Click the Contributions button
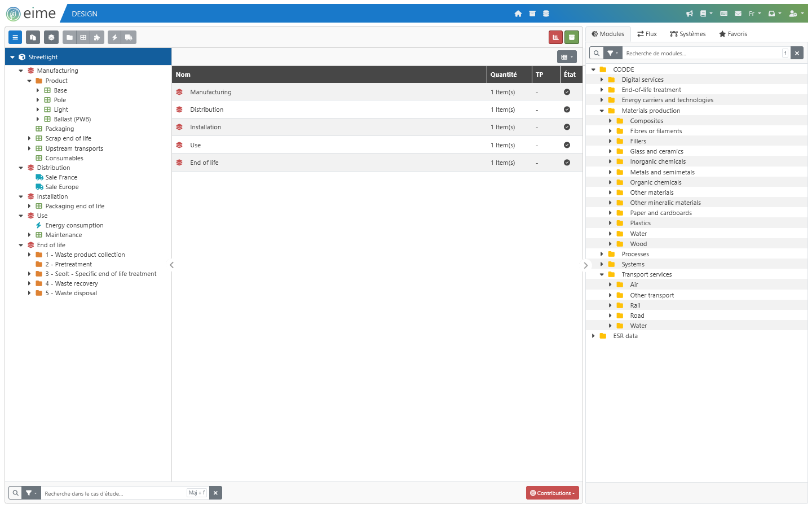The width and height of the screenshot is (812, 508). coord(553,493)
